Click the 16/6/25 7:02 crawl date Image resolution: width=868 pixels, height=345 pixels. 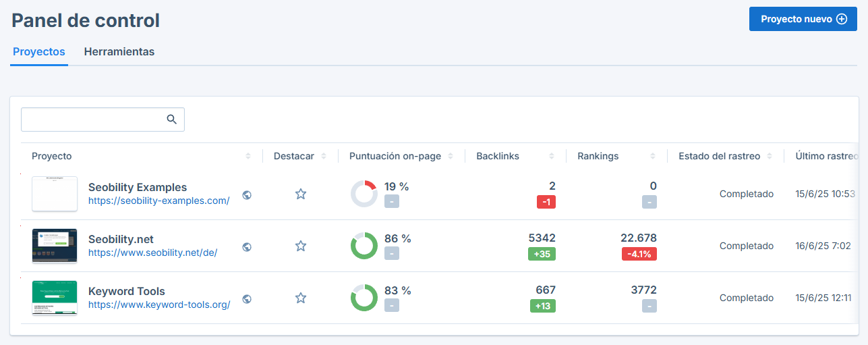(x=823, y=246)
